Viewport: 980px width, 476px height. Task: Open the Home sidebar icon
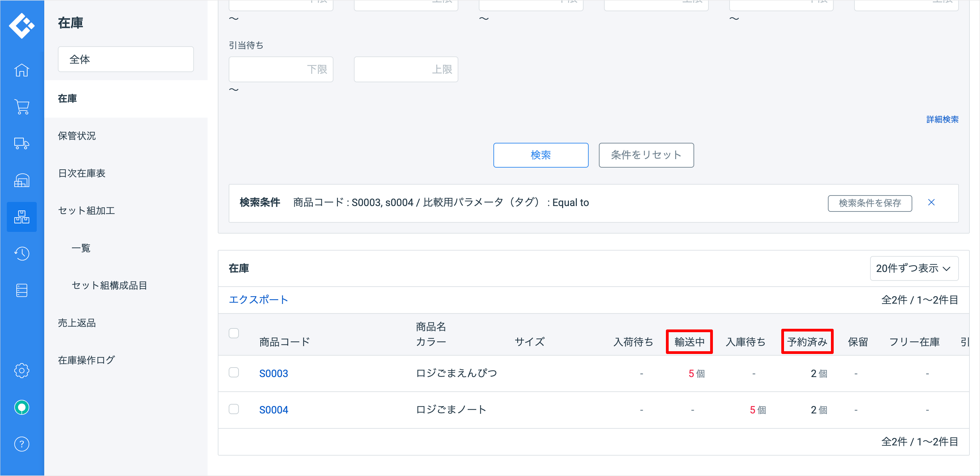[x=22, y=70]
